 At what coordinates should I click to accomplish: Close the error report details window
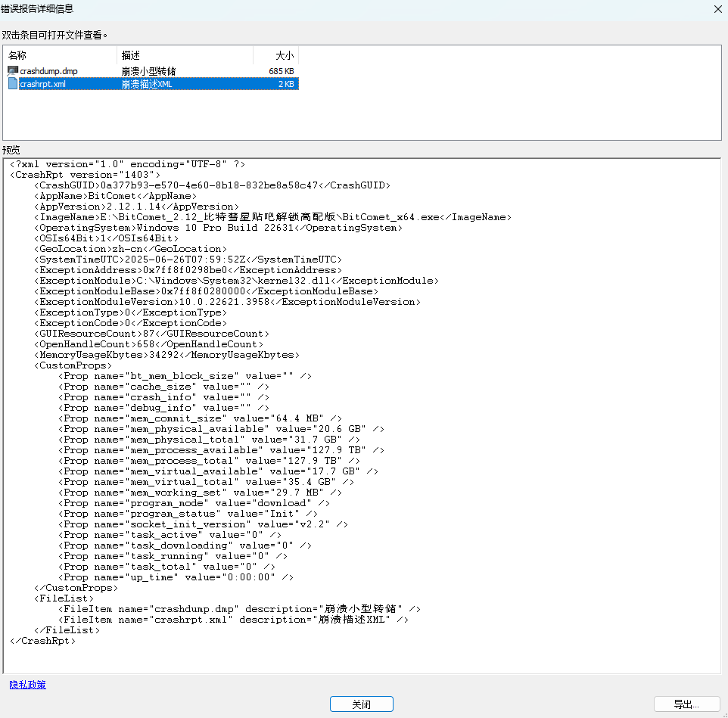pos(718,9)
